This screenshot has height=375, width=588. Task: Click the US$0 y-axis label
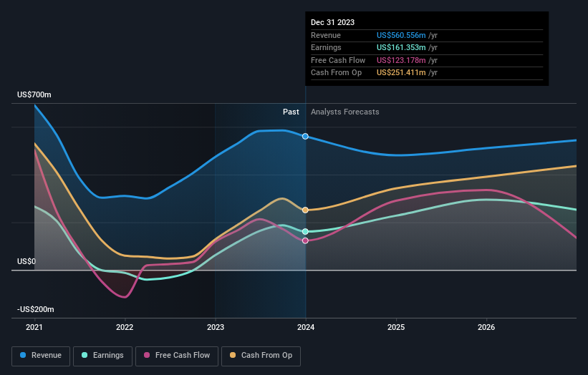[x=26, y=261]
